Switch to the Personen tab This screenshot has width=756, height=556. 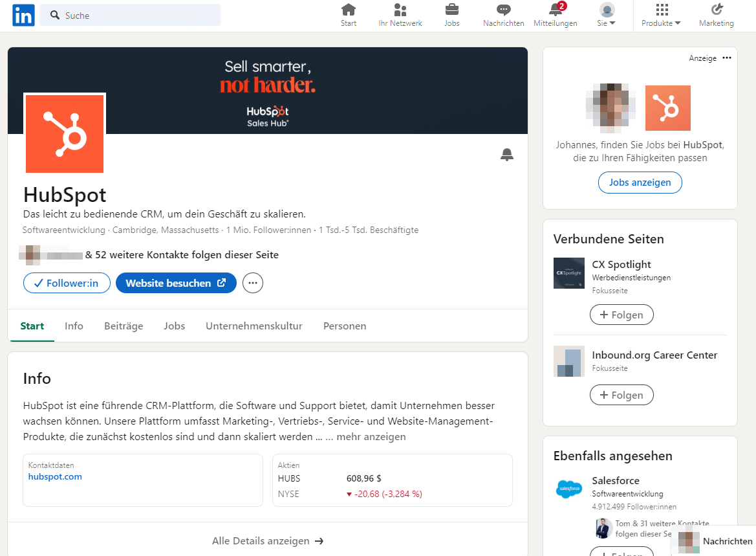click(345, 326)
